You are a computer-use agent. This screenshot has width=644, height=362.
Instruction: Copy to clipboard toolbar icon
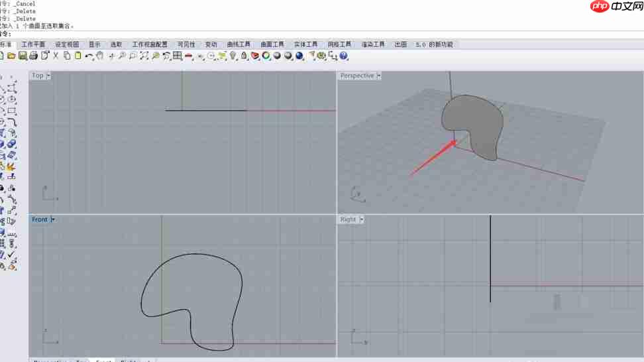tap(66, 56)
